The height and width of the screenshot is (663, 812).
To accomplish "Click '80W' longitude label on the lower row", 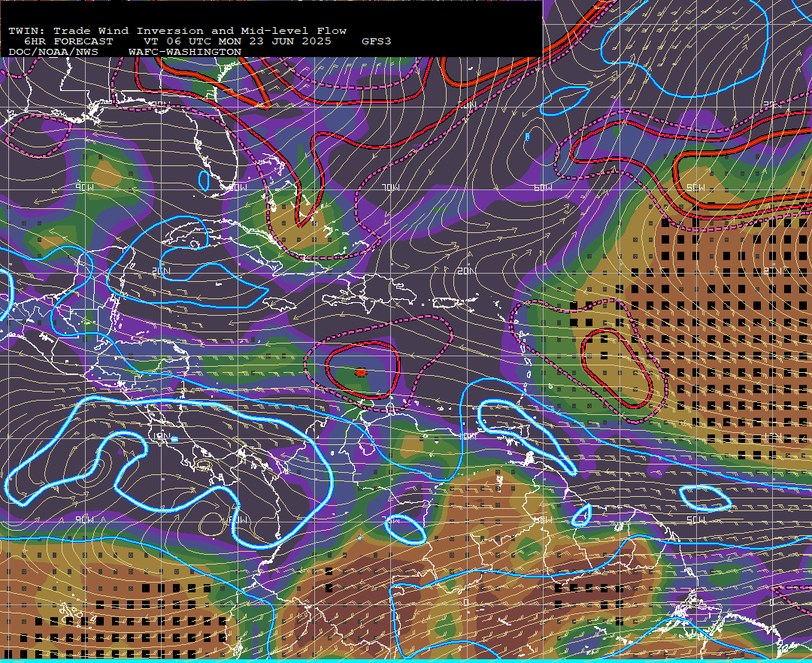I will click(237, 519).
